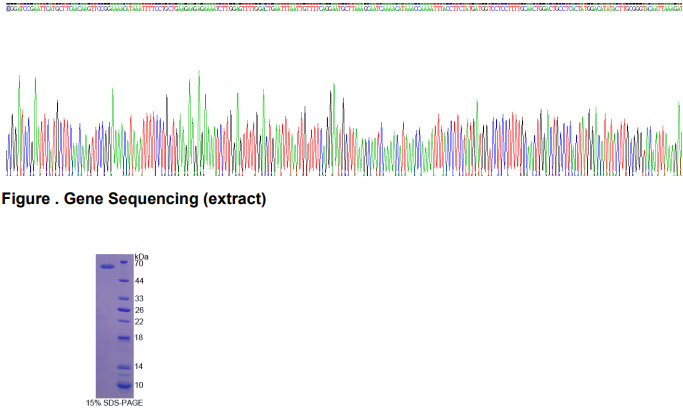Click the SDS-PAGE gel image

click(114, 326)
